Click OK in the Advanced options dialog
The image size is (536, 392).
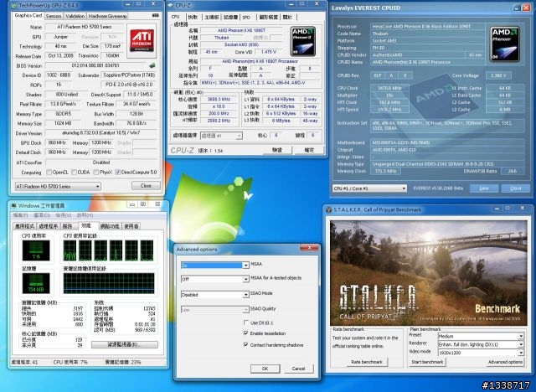tap(265, 369)
